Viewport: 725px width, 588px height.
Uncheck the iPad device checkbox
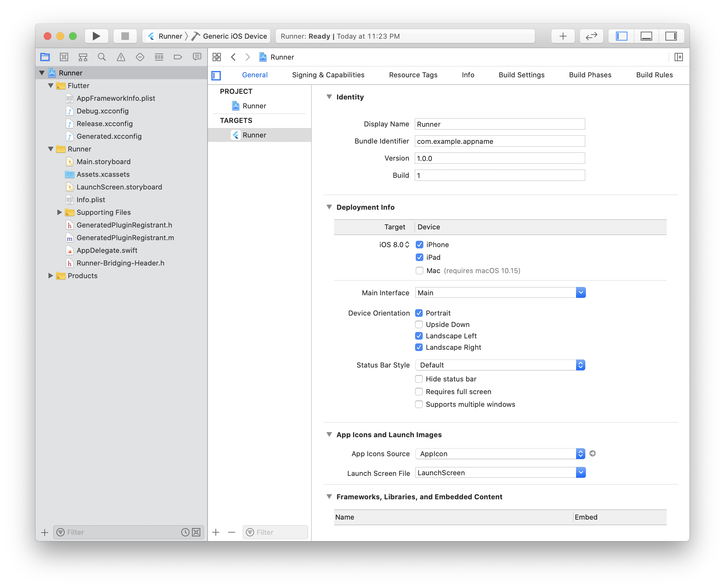click(420, 257)
